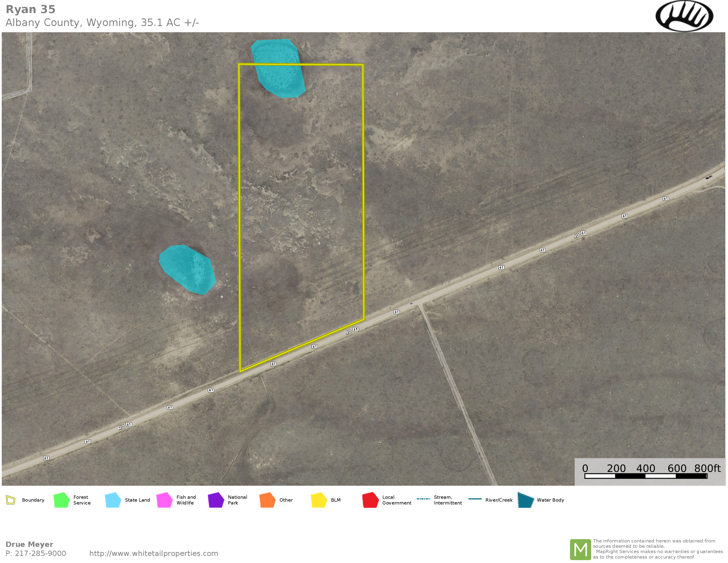Viewport: 728px width, 563px height.
Task: Click the orange Other legend icon
Action: pyautogui.click(x=267, y=500)
